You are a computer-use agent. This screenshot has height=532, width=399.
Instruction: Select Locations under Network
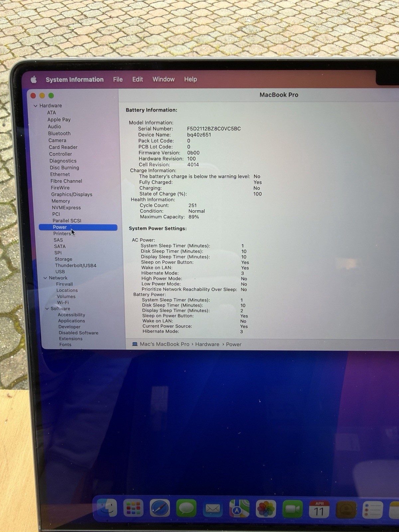67,290
